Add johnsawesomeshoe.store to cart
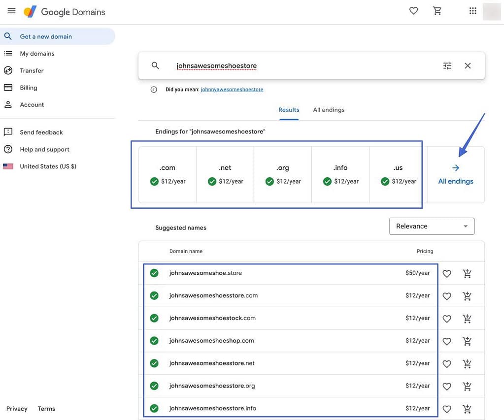The image size is (504, 420). 467,273
